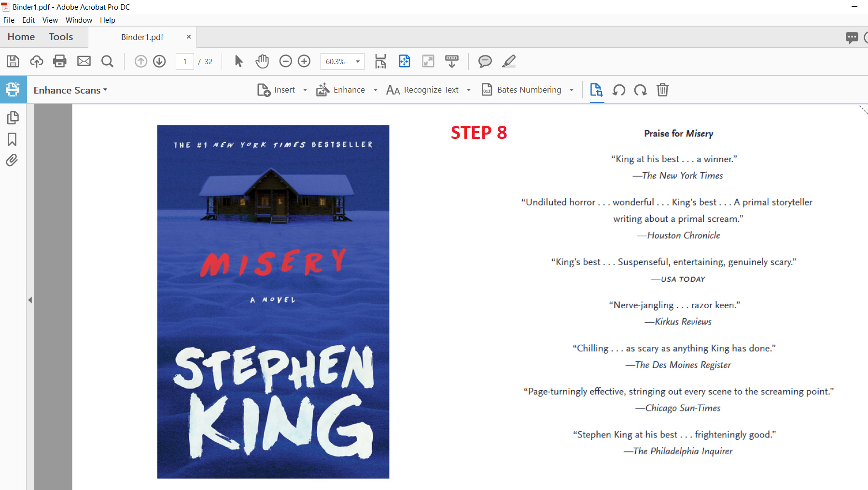
Task: Click the zoom in plus icon
Action: [304, 61]
